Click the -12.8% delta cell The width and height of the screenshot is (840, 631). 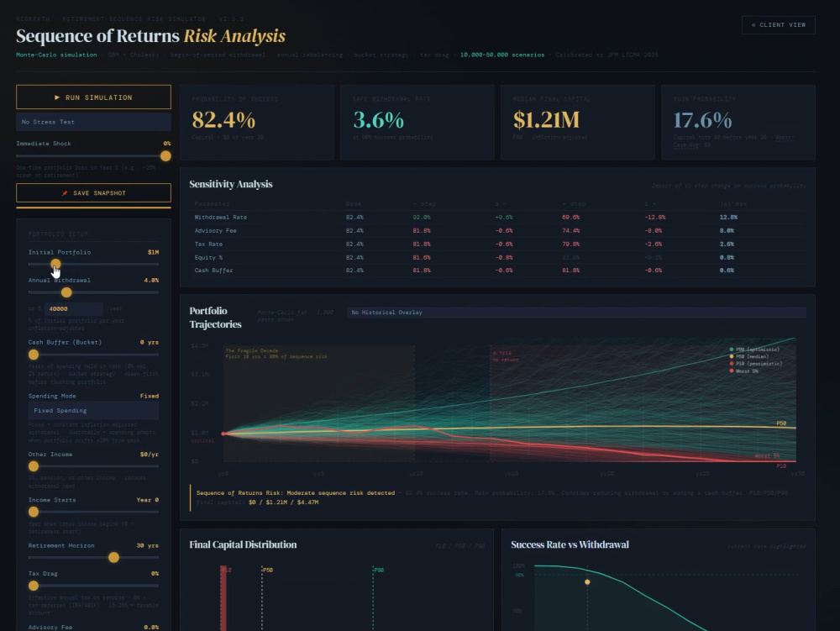[x=654, y=218]
